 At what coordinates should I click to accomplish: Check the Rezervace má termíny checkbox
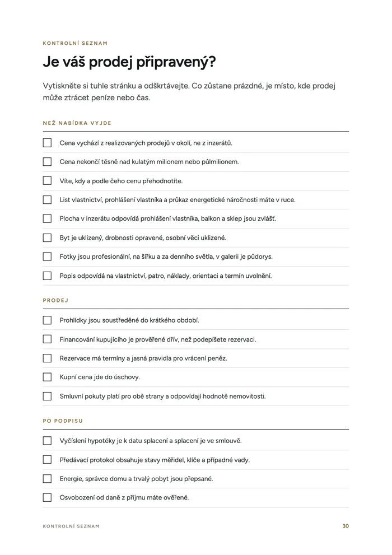click(47, 358)
